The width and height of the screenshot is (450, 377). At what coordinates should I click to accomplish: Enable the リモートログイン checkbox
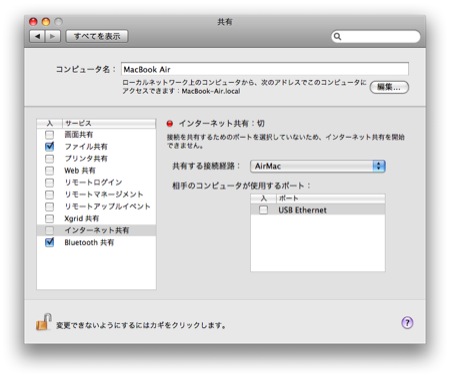(49, 183)
